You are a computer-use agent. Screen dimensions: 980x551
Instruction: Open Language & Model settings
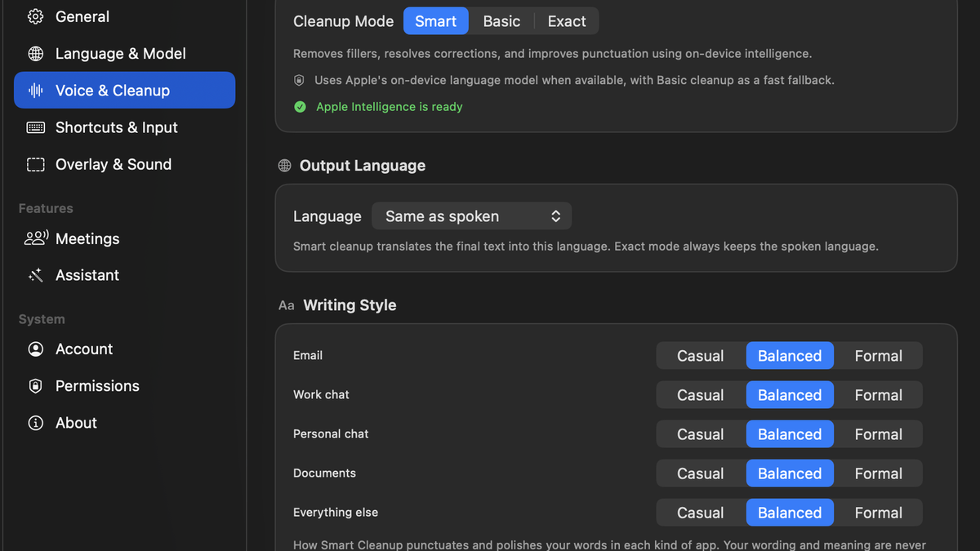click(124, 54)
